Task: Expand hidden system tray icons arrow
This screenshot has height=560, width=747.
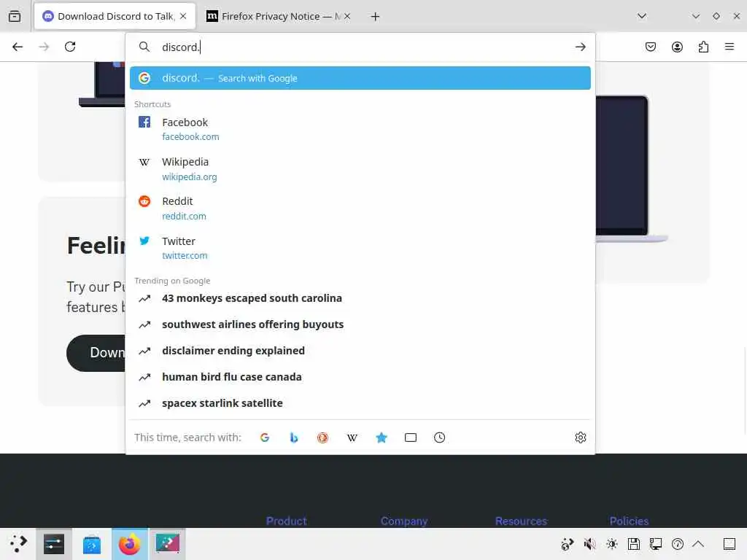Action: 698,544
